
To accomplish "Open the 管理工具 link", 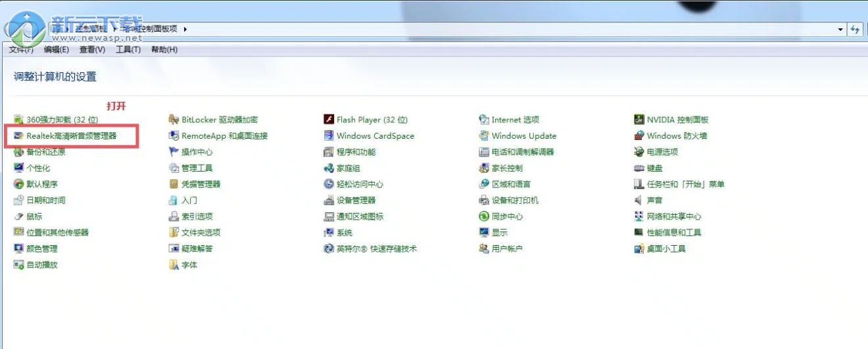I will tap(197, 168).
